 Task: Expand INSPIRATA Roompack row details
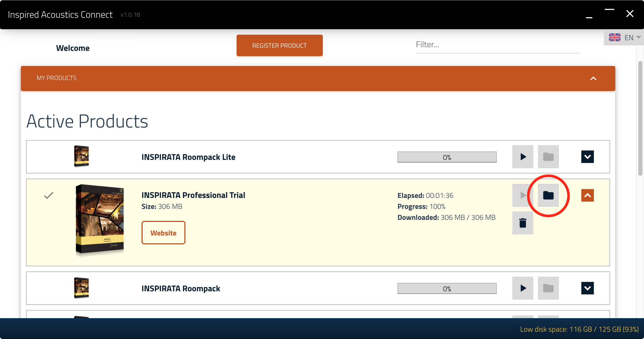click(x=587, y=288)
